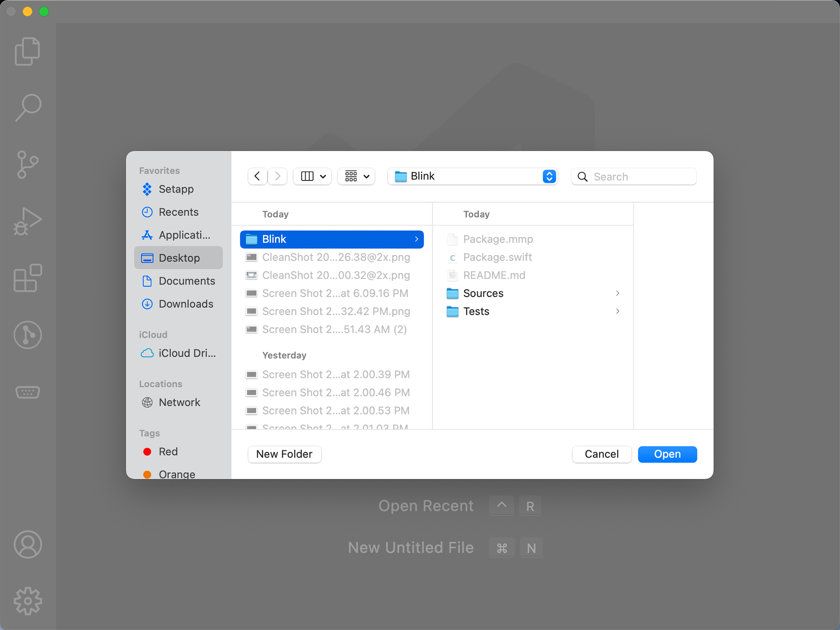Viewport: 840px width, 630px height.
Task: Open the Accounts icon in activity bar
Action: coord(28,545)
